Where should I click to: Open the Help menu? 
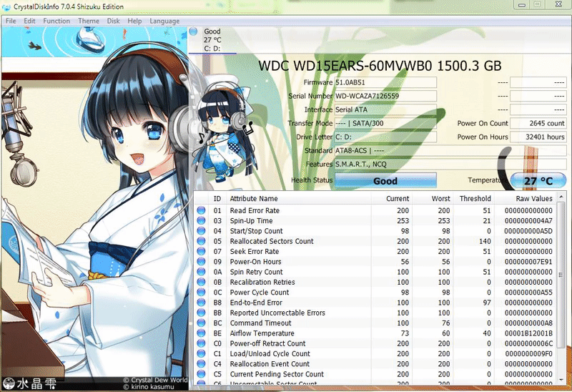134,21
